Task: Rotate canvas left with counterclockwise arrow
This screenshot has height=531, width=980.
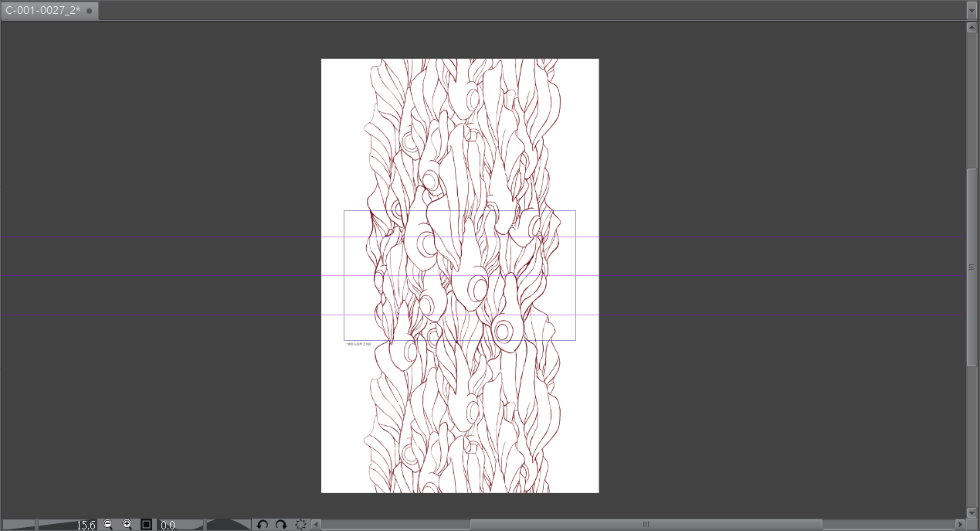Action: (x=263, y=525)
